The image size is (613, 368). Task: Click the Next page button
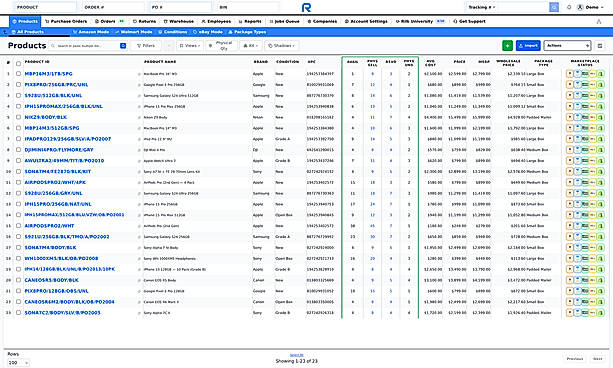click(x=597, y=359)
